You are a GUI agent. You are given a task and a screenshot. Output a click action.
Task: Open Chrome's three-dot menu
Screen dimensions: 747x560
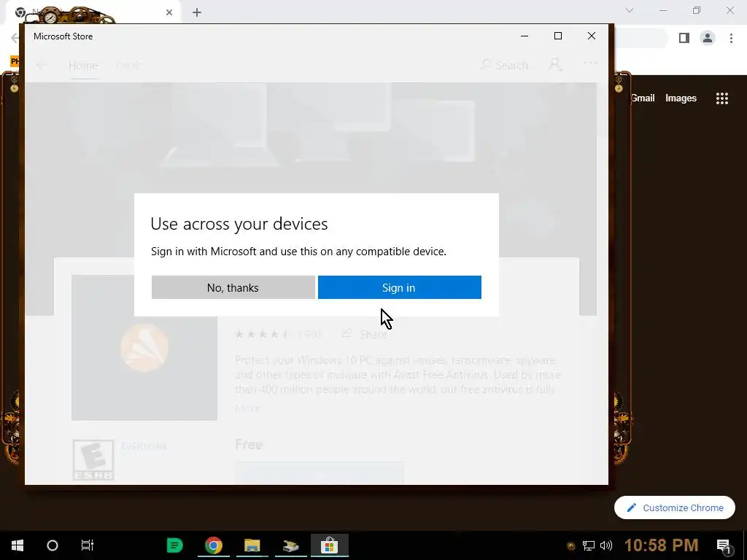point(731,38)
